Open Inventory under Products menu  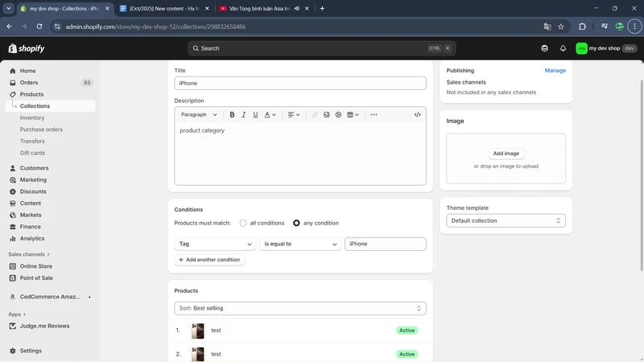tap(32, 117)
